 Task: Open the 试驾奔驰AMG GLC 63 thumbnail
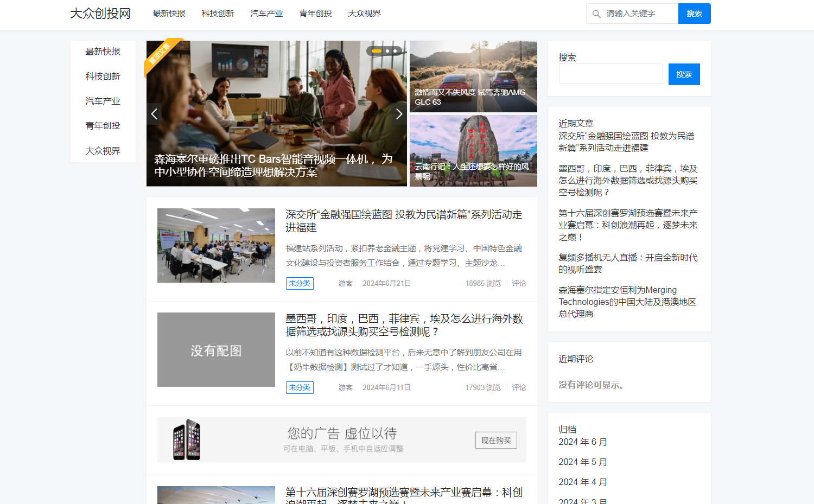pos(473,76)
